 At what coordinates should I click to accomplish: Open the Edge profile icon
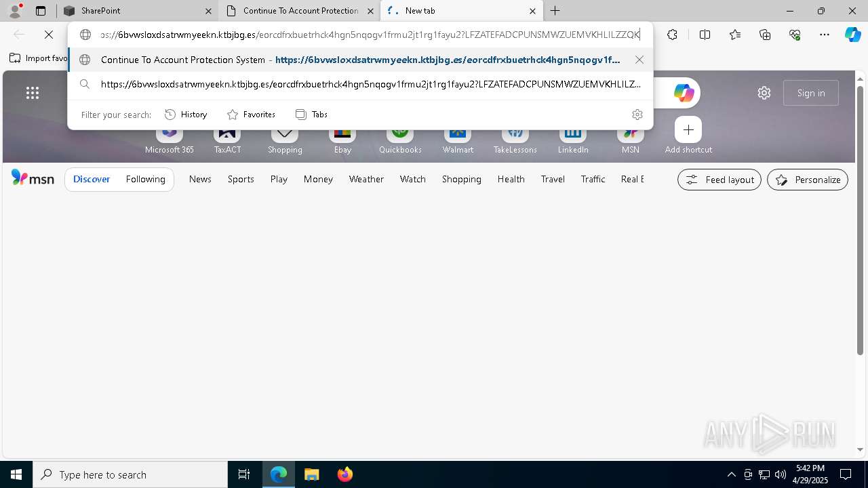click(x=15, y=11)
